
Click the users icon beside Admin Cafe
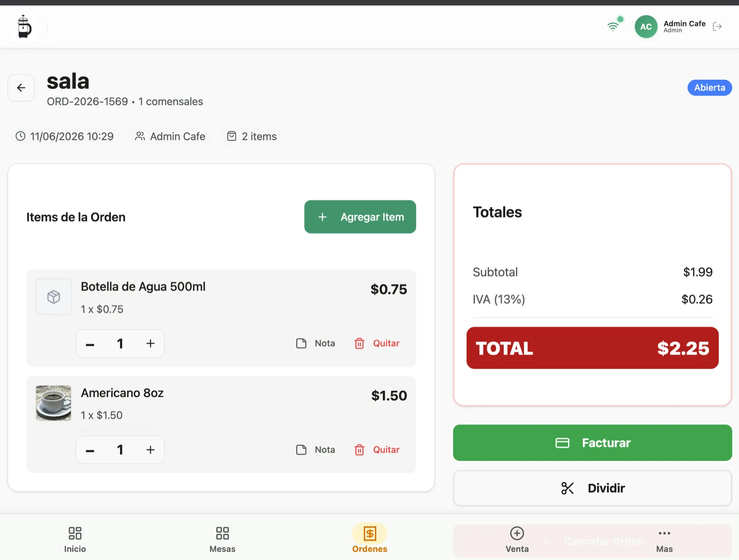[139, 136]
